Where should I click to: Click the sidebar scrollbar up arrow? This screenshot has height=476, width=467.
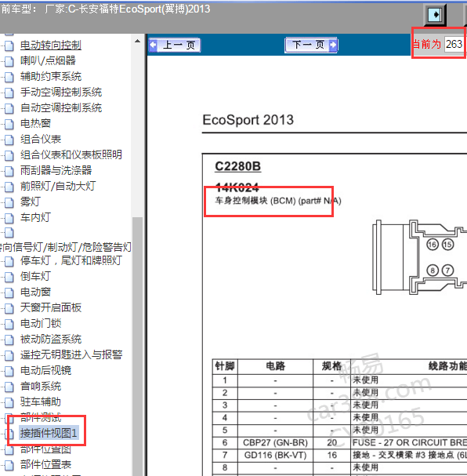tap(137, 41)
